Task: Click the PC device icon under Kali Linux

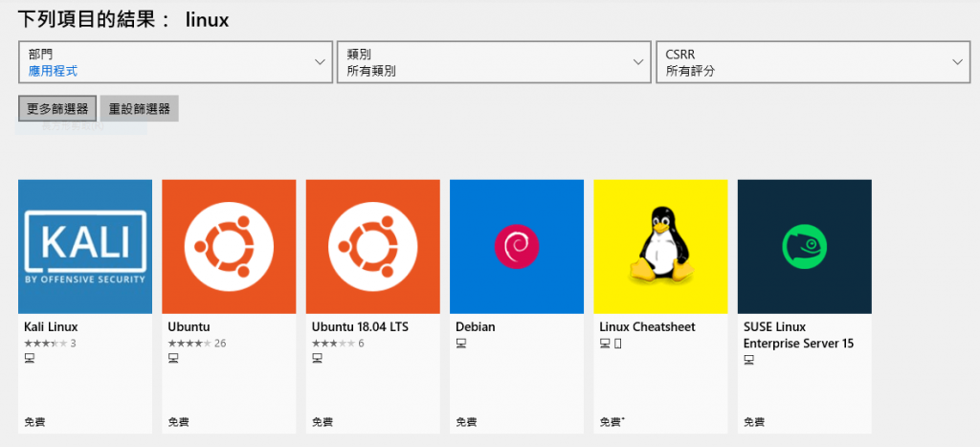Action: (29, 358)
